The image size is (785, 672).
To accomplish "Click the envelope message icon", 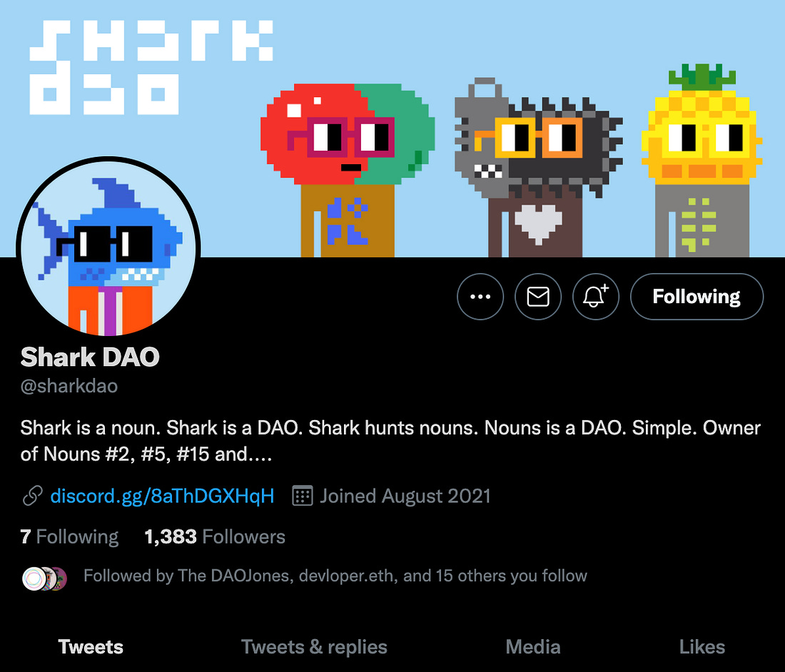I will coord(538,296).
